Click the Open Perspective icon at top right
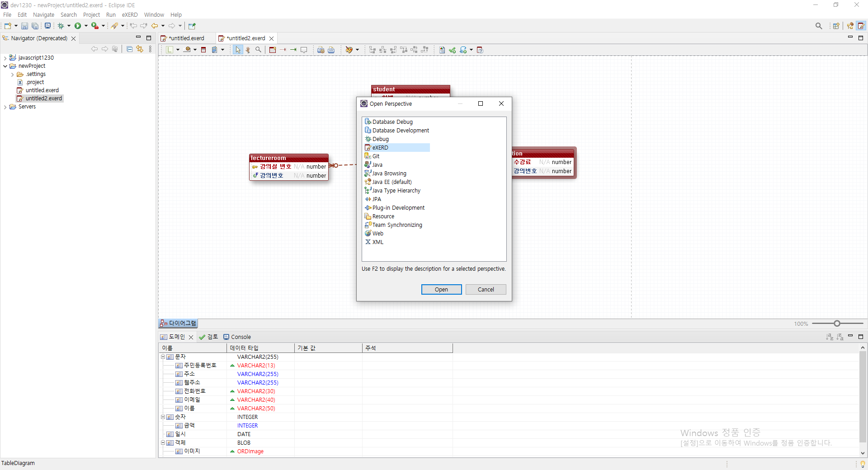 [836, 26]
